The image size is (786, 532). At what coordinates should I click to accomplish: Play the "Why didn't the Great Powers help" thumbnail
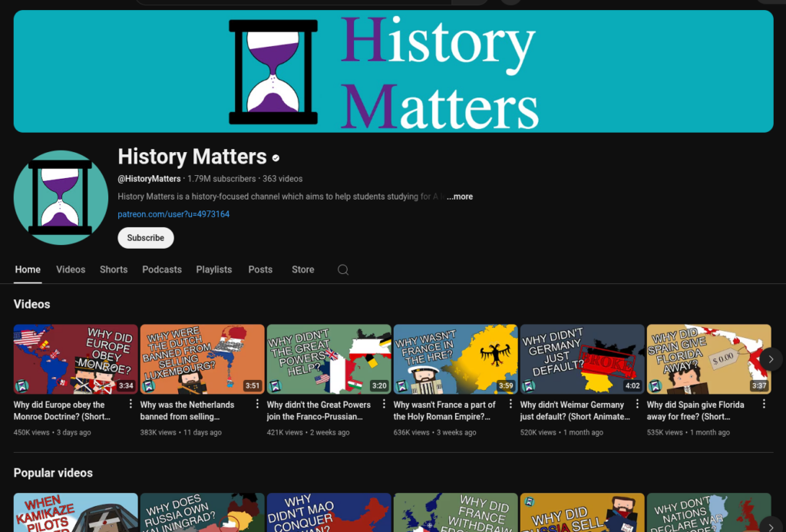tap(329, 359)
